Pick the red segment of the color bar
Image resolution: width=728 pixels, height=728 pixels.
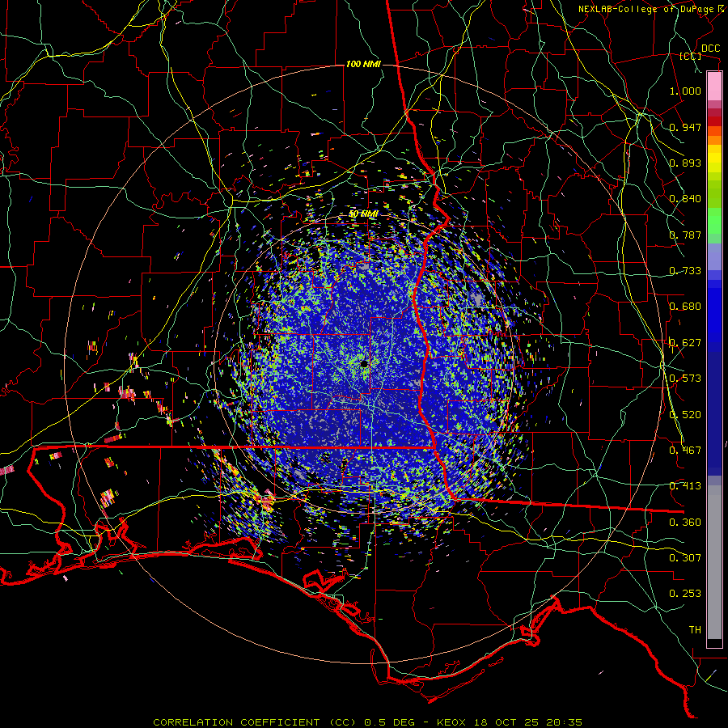tap(714, 121)
